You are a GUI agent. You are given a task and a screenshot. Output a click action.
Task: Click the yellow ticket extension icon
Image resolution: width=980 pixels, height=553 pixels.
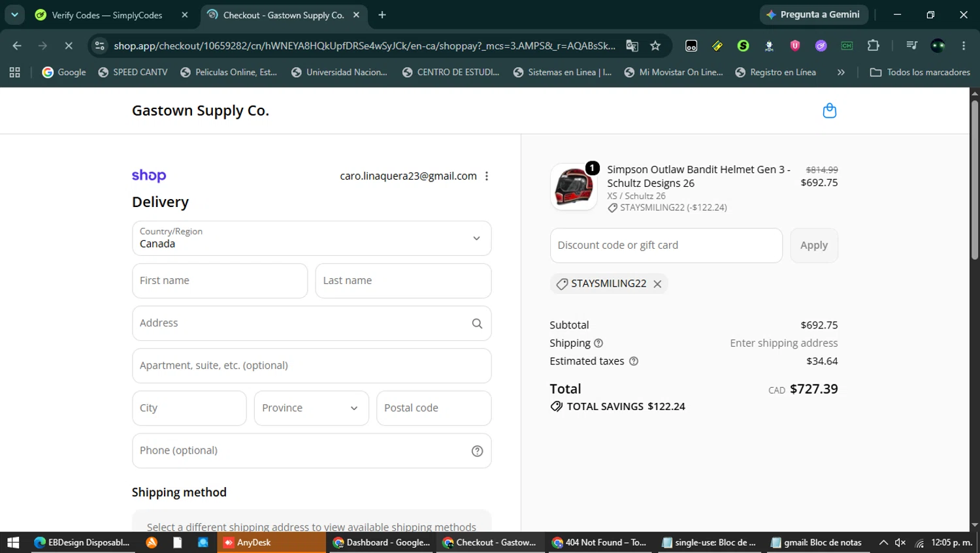717,46
